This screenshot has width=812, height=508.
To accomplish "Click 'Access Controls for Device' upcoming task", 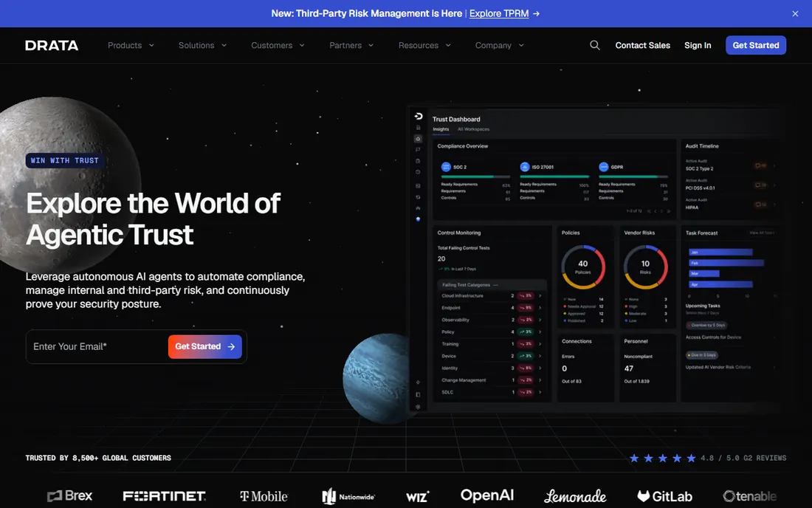I will (x=713, y=337).
